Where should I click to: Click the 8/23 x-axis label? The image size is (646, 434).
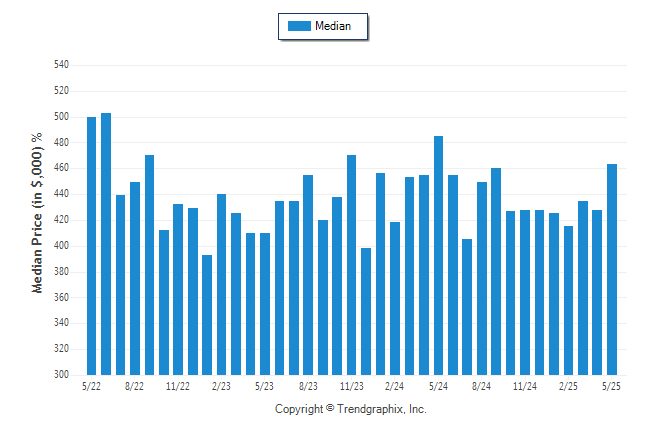pos(308,386)
